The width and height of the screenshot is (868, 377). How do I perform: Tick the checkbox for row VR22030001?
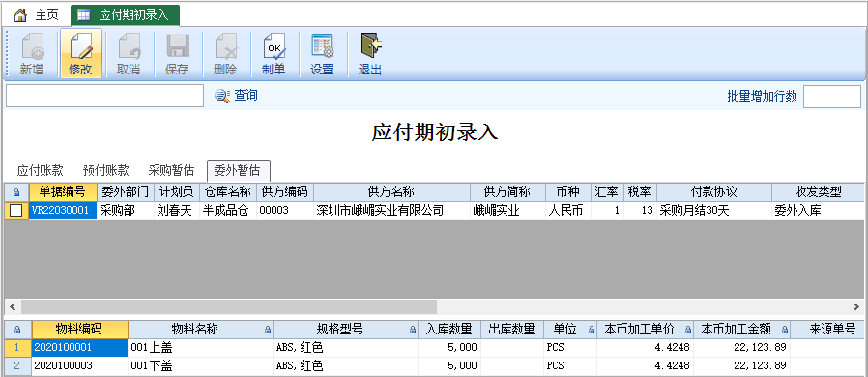pyautogui.click(x=16, y=211)
